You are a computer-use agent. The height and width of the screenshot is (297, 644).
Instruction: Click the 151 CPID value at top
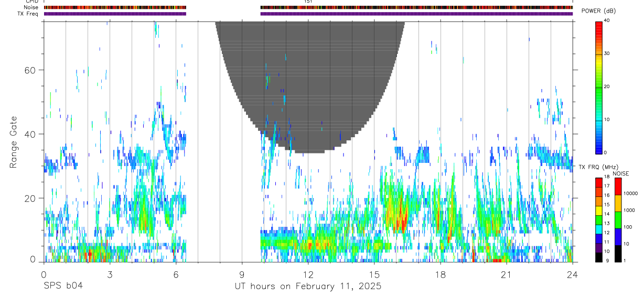coord(308,2)
